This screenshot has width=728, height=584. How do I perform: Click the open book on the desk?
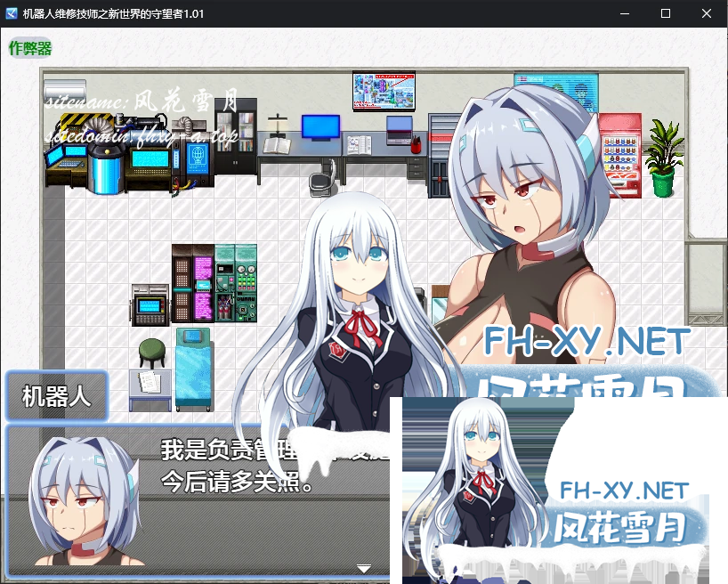coord(277,145)
